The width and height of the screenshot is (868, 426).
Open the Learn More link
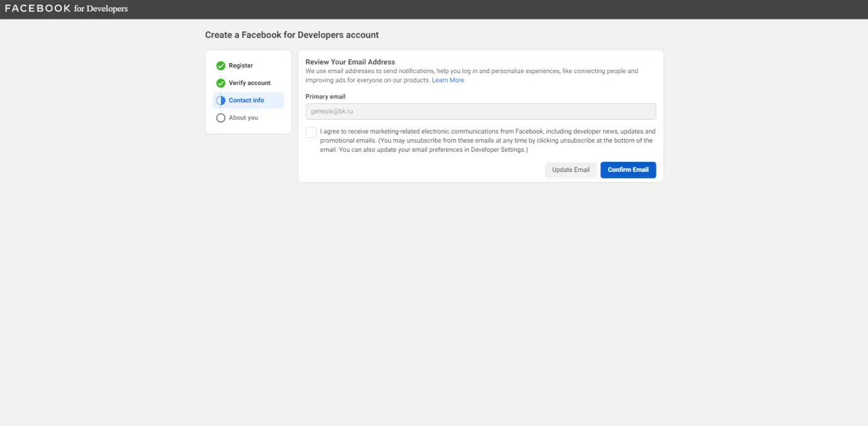tap(448, 81)
